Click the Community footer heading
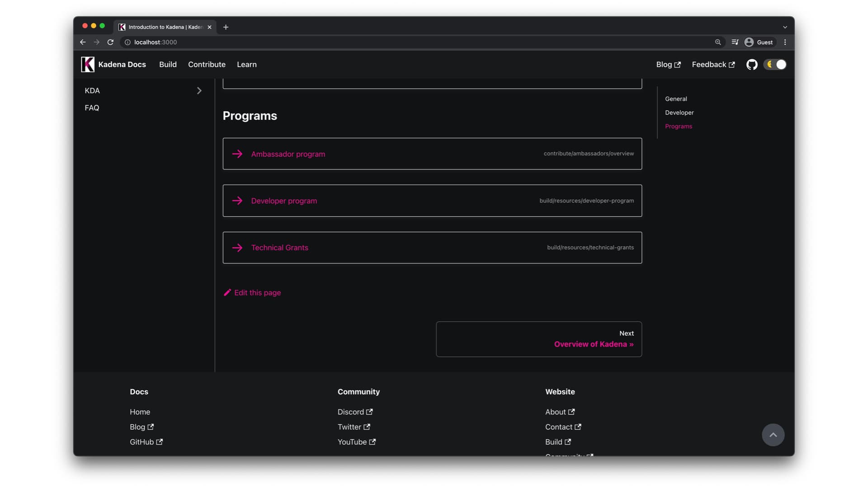 coord(359,392)
